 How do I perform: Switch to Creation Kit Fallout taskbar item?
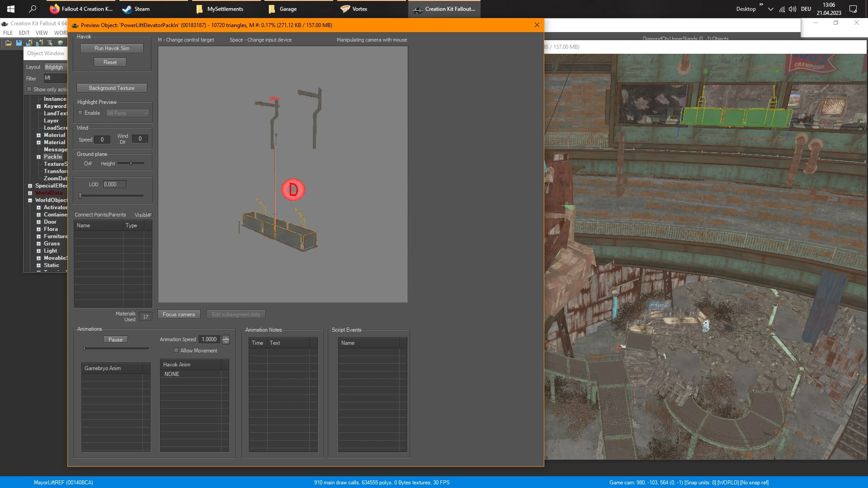click(444, 9)
